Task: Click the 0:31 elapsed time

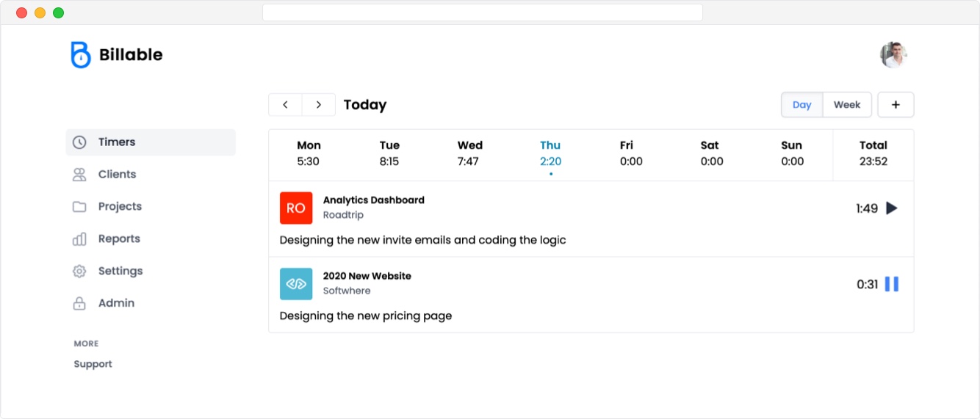Action: pyautogui.click(x=868, y=285)
